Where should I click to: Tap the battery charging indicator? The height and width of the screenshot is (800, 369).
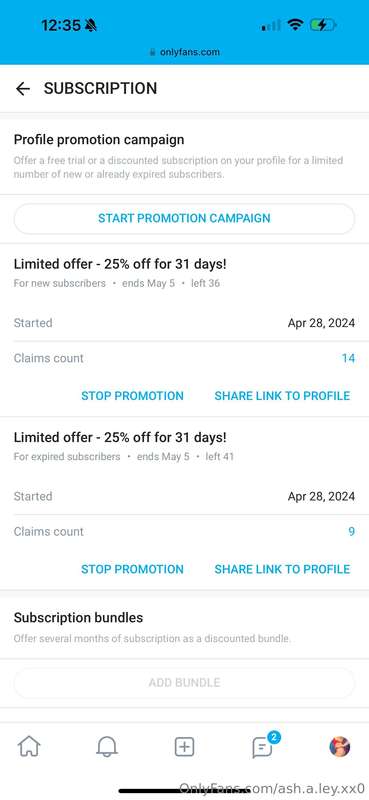click(x=323, y=24)
